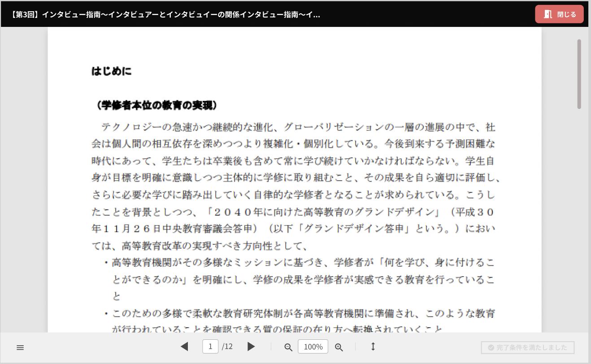Click the はじめに heading
The image size is (591, 364).
point(112,71)
